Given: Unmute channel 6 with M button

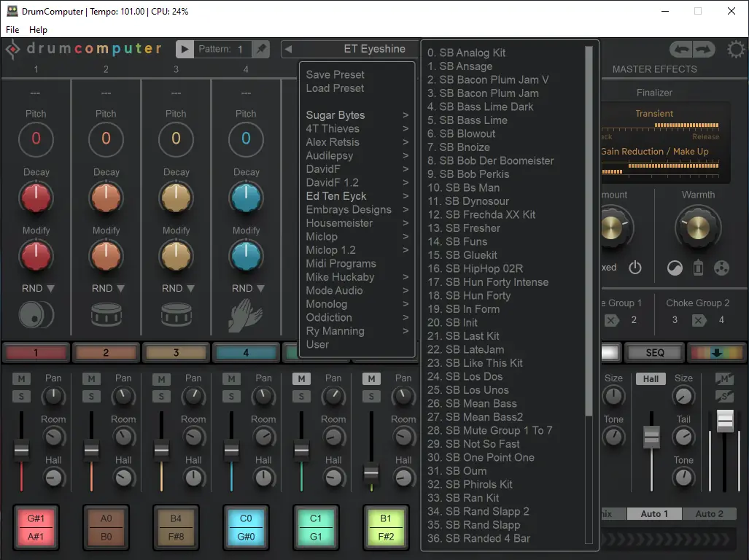Looking at the screenshot, I should [371, 379].
